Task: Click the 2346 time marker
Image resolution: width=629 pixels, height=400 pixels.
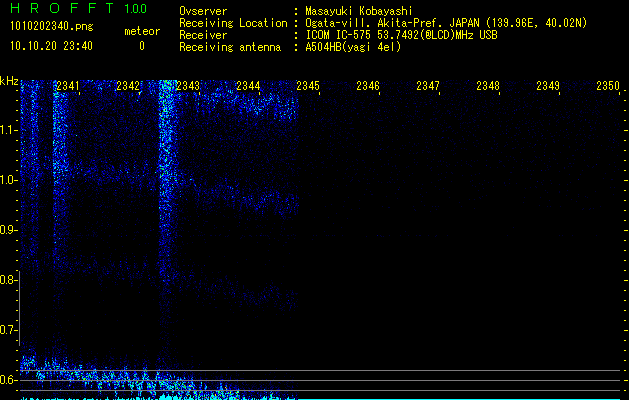Action: [368, 86]
